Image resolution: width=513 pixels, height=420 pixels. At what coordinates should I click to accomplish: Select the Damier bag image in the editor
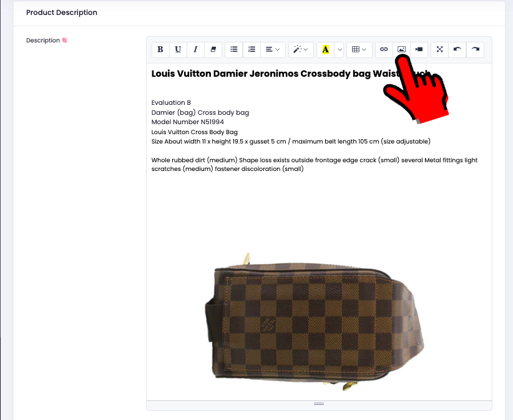click(314, 322)
